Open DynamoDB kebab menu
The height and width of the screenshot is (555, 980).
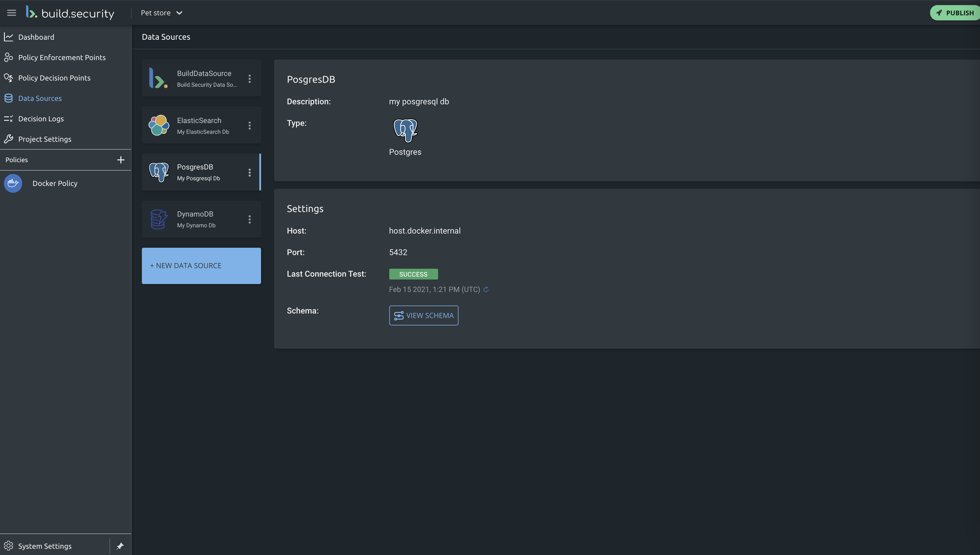point(249,219)
